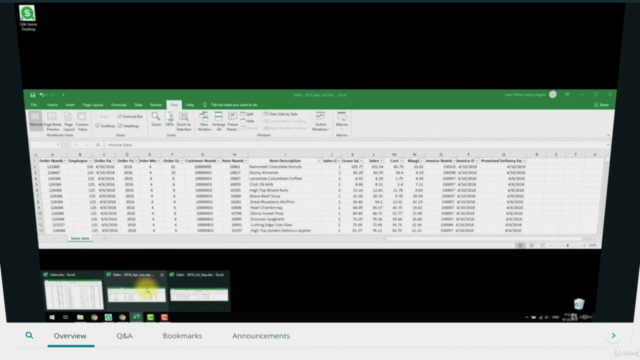Screen dimensions: 640x360
Task: Click the Split window option
Action: [247, 114]
